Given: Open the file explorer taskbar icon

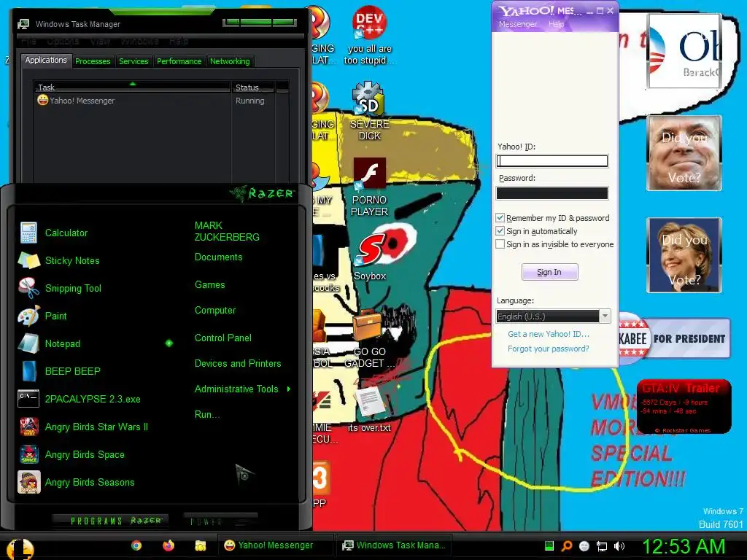Looking at the screenshot, I should (x=200, y=545).
